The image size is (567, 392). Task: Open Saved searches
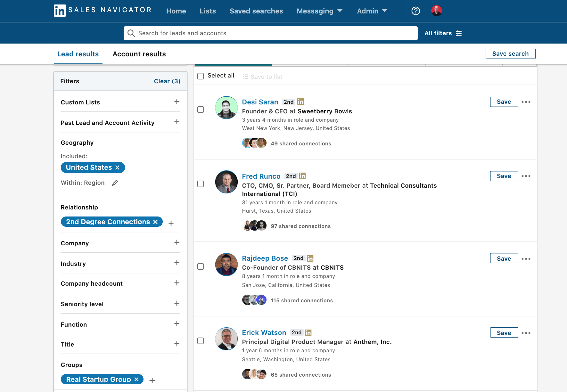[x=256, y=11]
